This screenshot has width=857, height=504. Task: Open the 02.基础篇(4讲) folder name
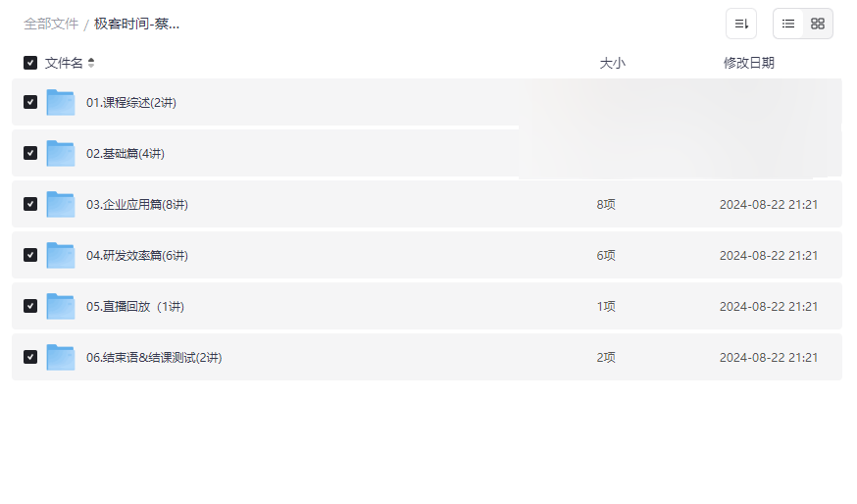(x=126, y=153)
